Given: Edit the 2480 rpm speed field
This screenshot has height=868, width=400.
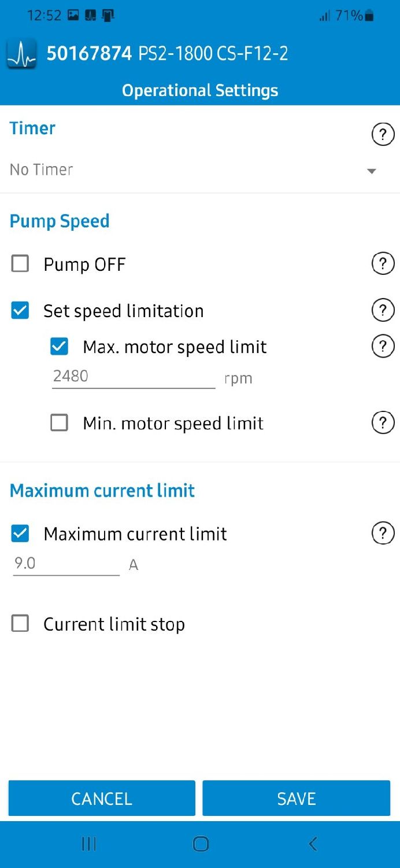Looking at the screenshot, I should pos(133,377).
